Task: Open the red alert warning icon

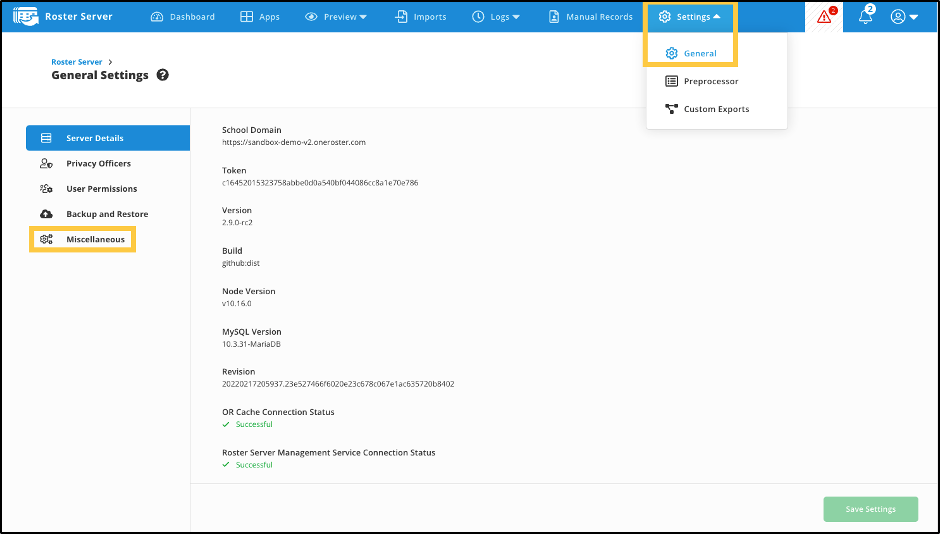Action: tap(825, 17)
